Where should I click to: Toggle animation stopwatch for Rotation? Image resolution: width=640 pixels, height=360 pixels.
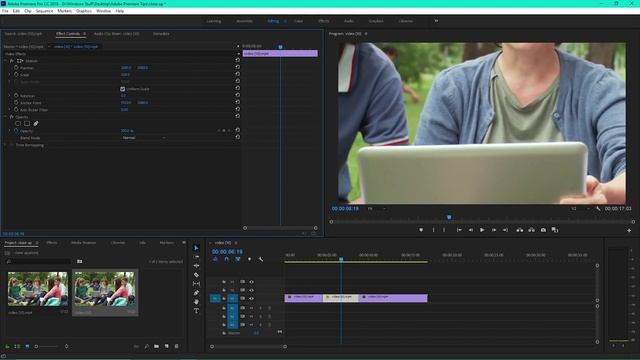[x=16, y=96]
